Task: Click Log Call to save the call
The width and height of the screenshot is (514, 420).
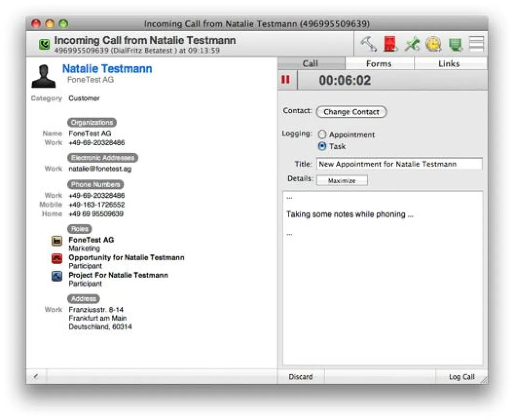Action: click(462, 377)
